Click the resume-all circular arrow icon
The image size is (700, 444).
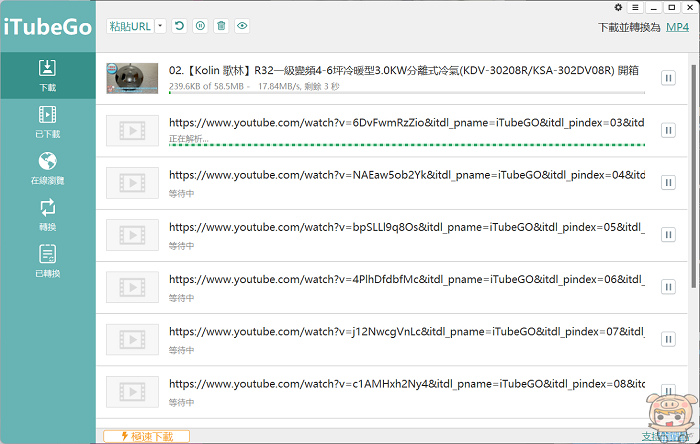(x=179, y=26)
